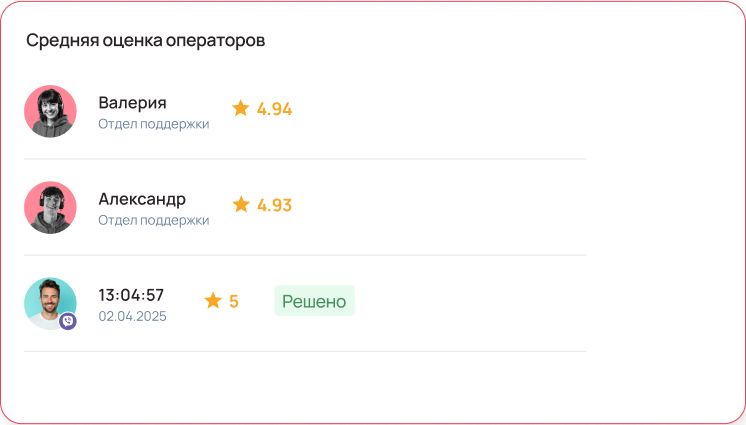Click Alexander's operator avatar
The image size is (746, 425).
pos(50,207)
